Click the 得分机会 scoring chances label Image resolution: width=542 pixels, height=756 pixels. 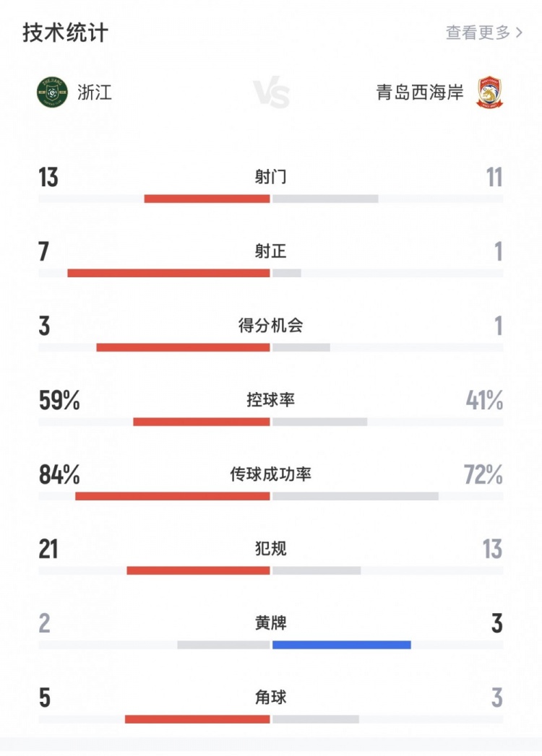(270, 326)
